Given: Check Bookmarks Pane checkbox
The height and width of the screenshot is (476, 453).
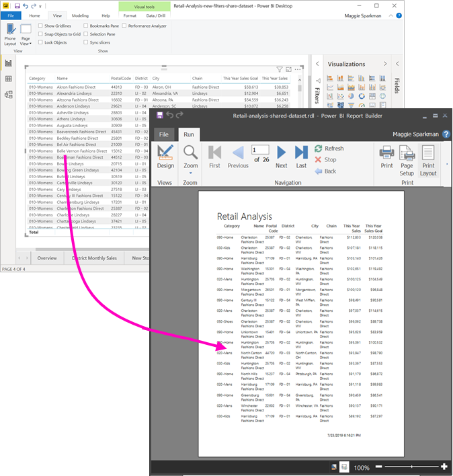Looking at the screenshot, I should pos(85,26).
